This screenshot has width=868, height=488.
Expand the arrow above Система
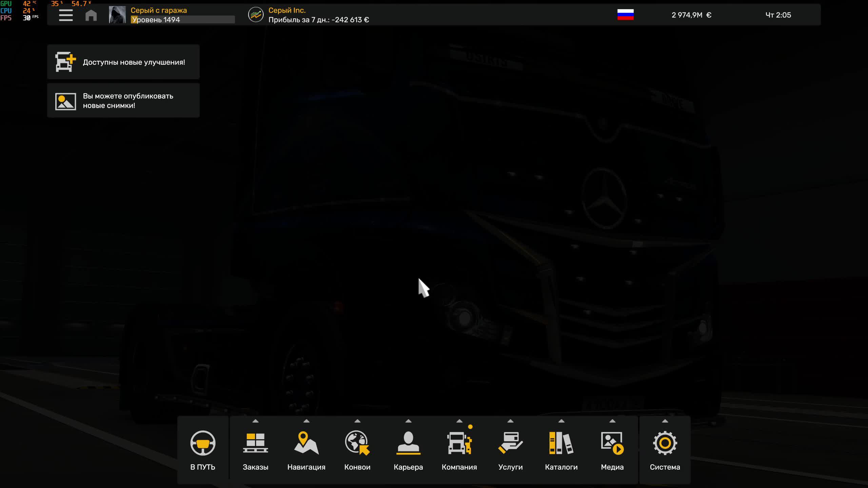pyautogui.click(x=665, y=421)
